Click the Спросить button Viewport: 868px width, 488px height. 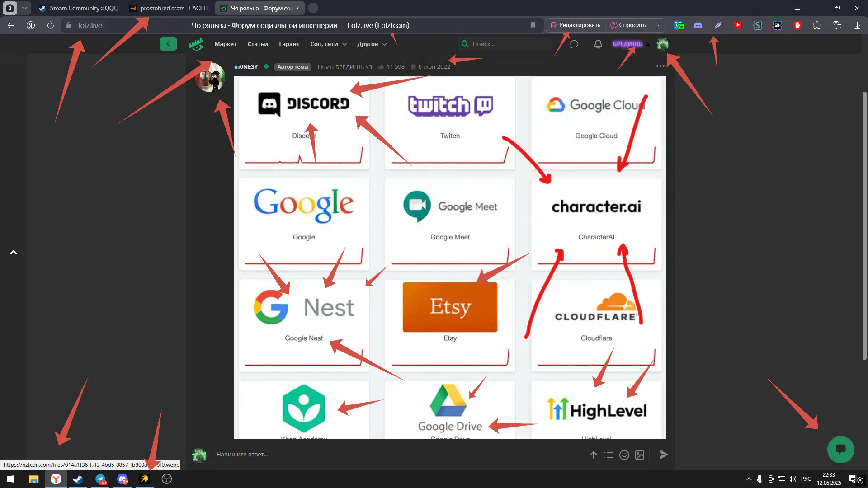tap(628, 25)
